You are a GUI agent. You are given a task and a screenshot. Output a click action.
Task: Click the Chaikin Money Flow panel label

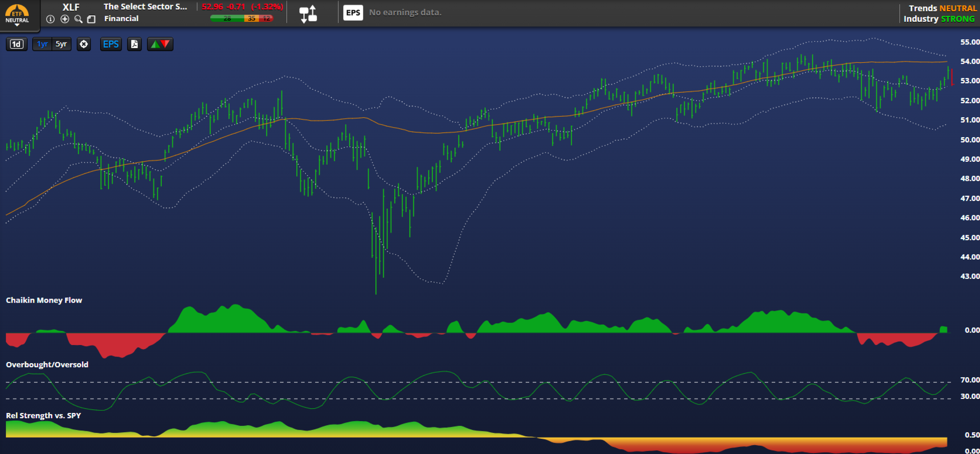(44, 300)
